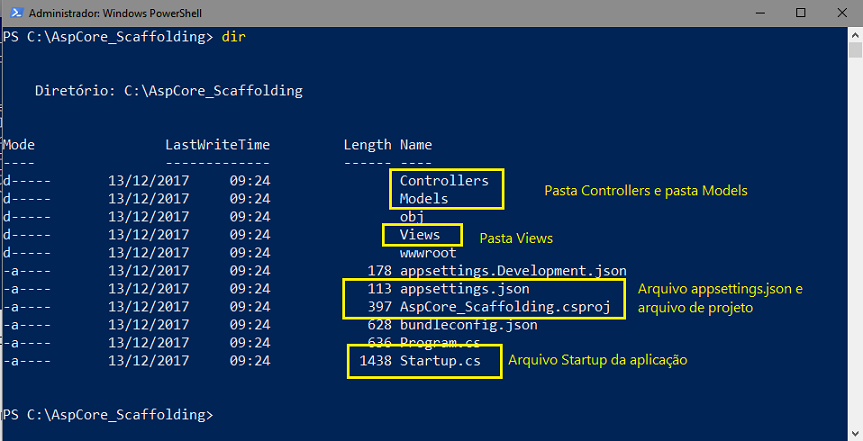Click the Views folder entry
This screenshot has height=441, width=863.
(x=420, y=235)
